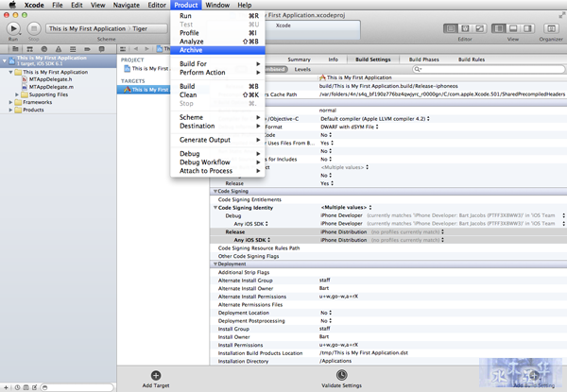Image resolution: width=567 pixels, height=392 pixels.
Task: Click the Stop button in the toolbar
Action: (x=34, y=28)
